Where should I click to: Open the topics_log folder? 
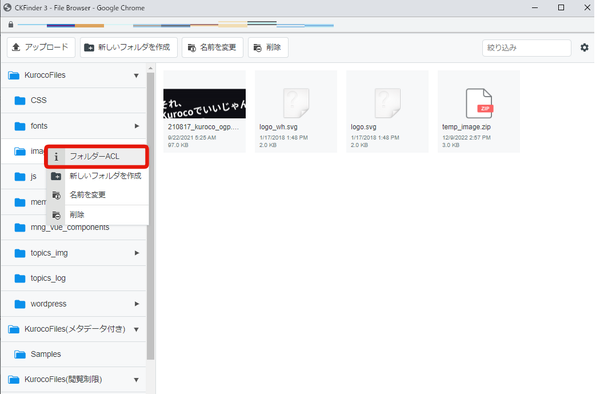(74, 278)
